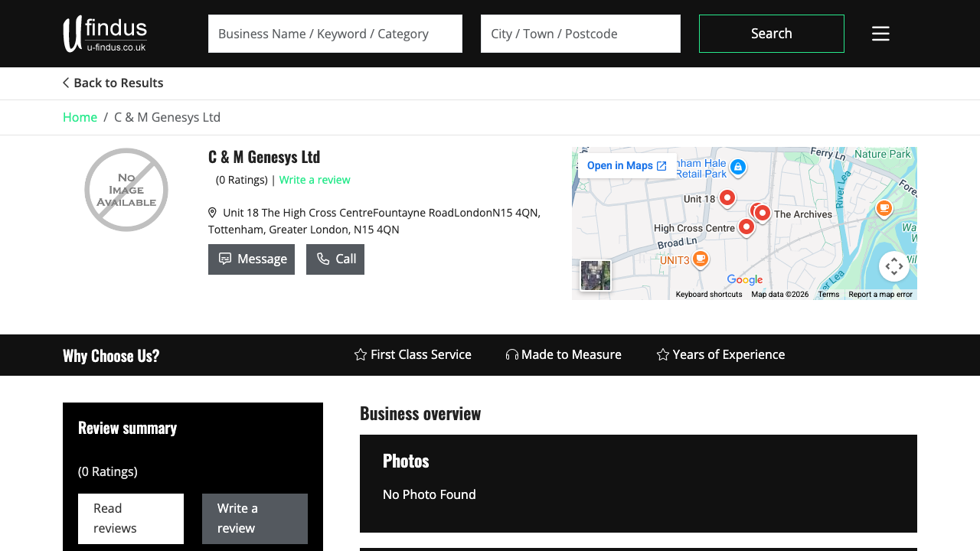
Task: Click the orange marker near The Archives
Action: point(884,207)
